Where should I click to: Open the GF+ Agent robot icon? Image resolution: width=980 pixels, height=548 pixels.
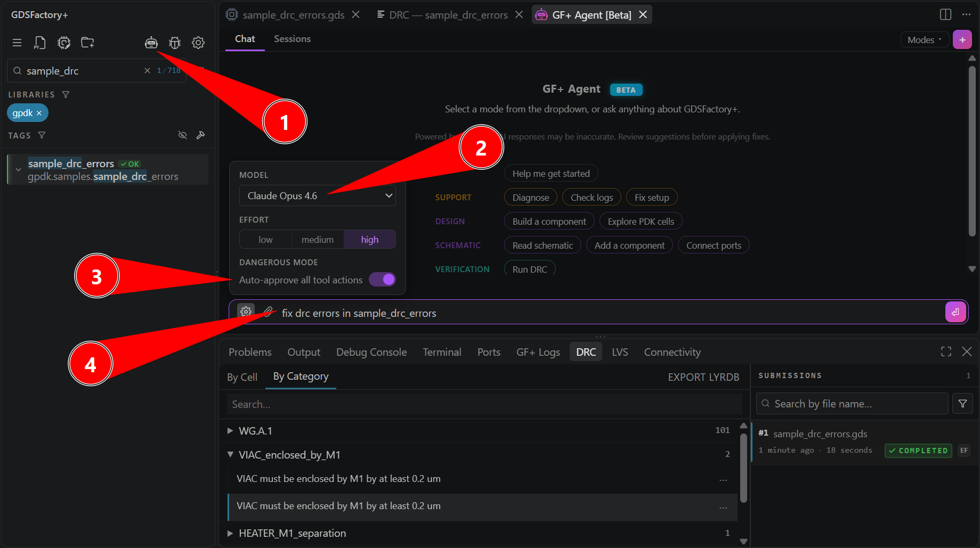(x=151, y=43)
